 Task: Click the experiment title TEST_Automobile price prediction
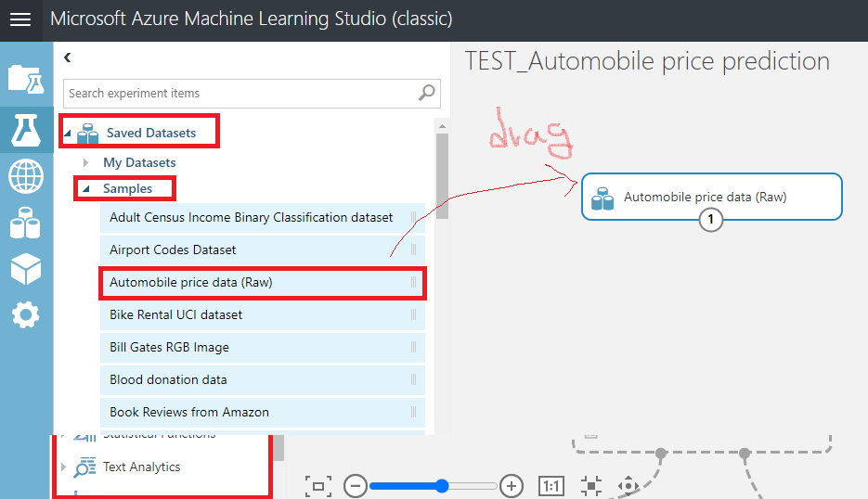click(x=647, y=61)
